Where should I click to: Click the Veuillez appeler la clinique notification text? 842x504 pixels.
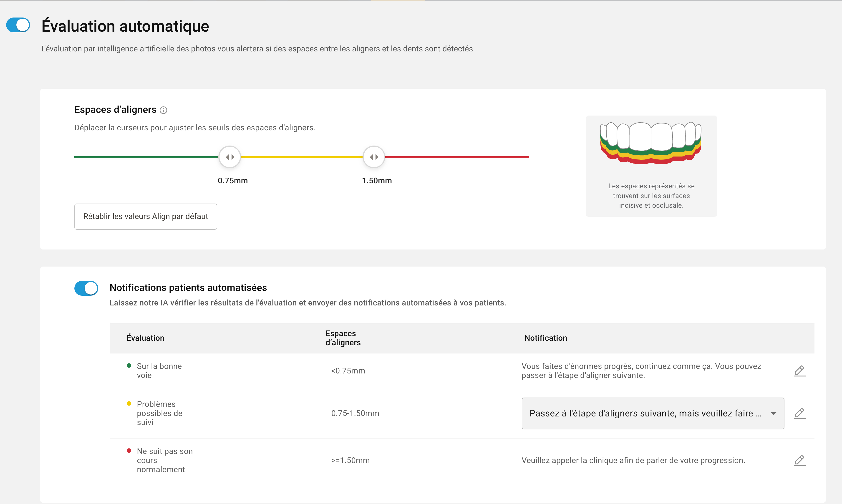tap(633, 461)
